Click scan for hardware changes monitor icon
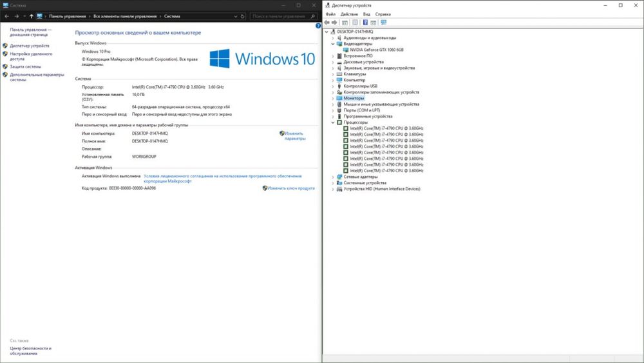 point(384,23)
